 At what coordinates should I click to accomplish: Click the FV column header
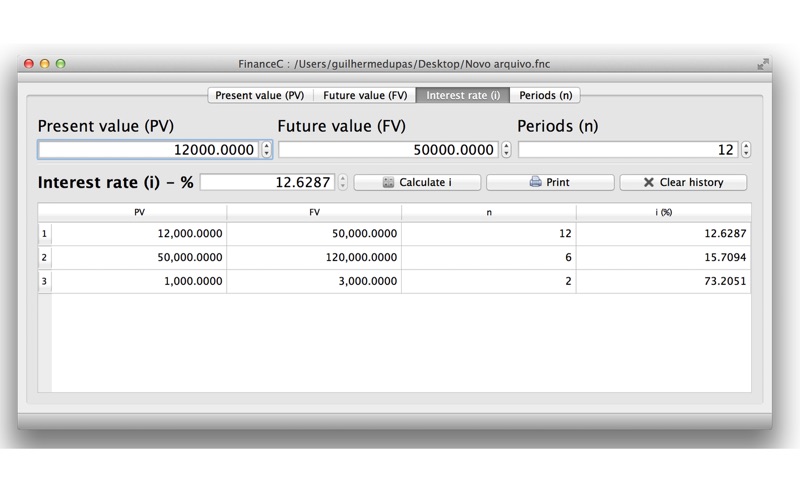click(314, 212)
